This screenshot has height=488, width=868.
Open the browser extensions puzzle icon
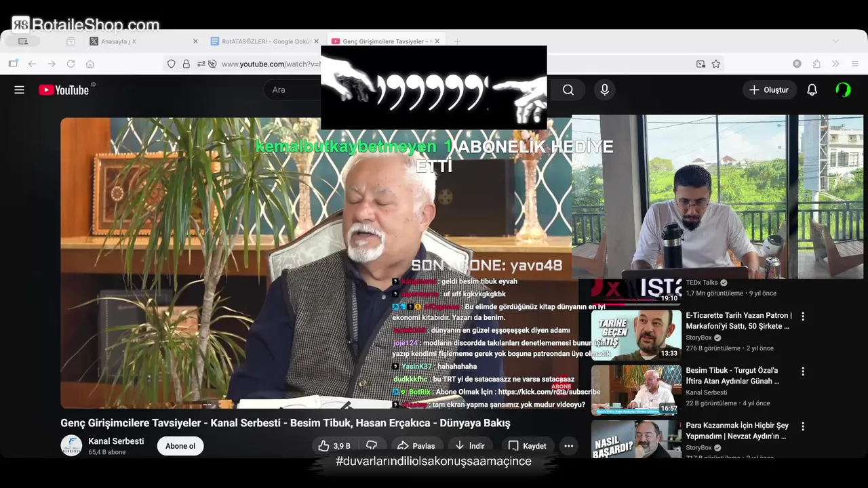tap(816, 64)
